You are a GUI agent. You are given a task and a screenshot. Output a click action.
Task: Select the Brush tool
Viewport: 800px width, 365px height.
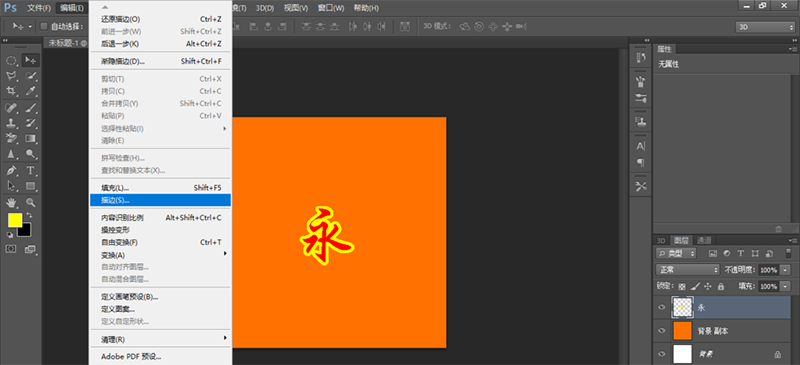click(x=31, y=108)
